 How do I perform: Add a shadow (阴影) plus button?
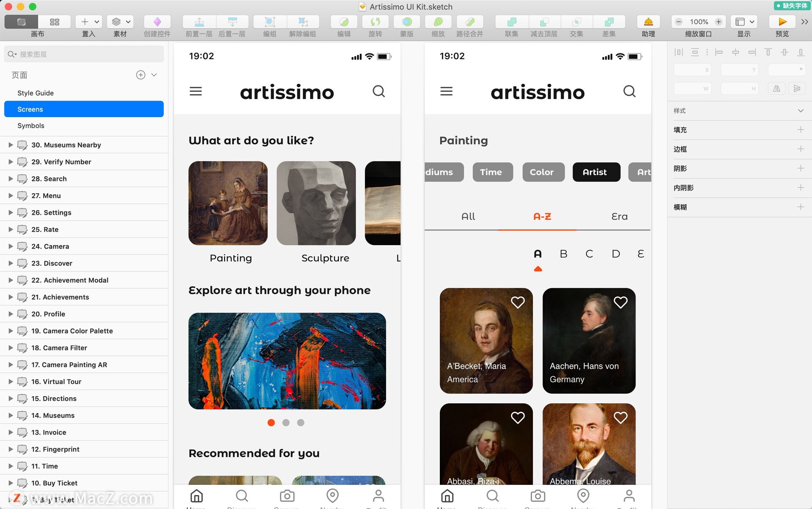801,168
